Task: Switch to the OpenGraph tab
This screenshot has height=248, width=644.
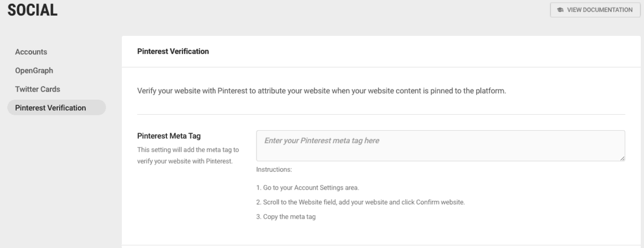Action: (x=34, y=70)
